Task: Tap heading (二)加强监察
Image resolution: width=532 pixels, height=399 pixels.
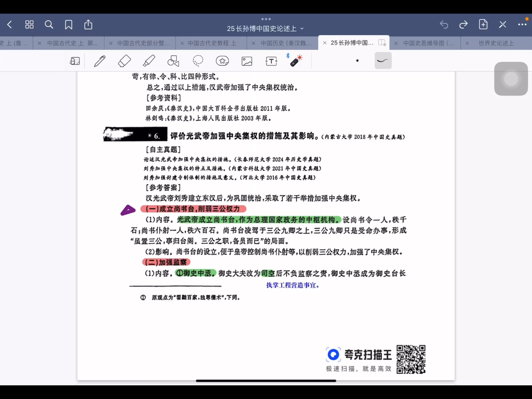Action: 166,262
